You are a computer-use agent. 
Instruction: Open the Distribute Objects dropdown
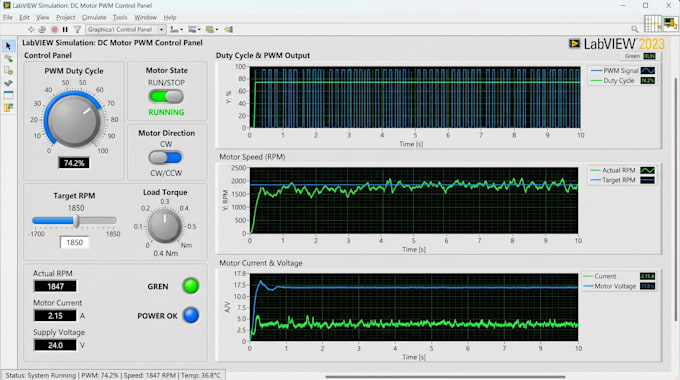coord(194,29)
